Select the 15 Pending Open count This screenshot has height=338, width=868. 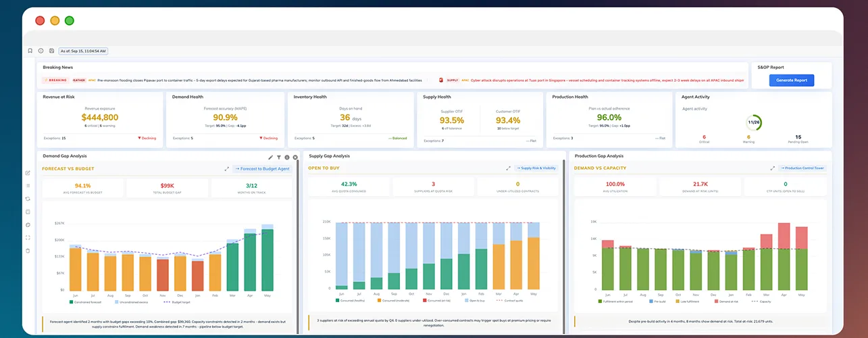pos(798,138)
